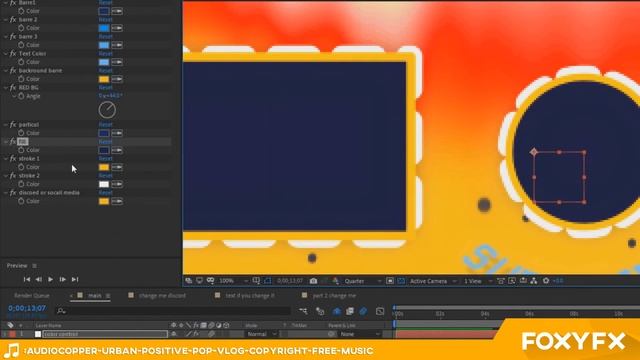Use the Text Color eyedropper
The image size is (640, 360).
(x=117, y=62)
